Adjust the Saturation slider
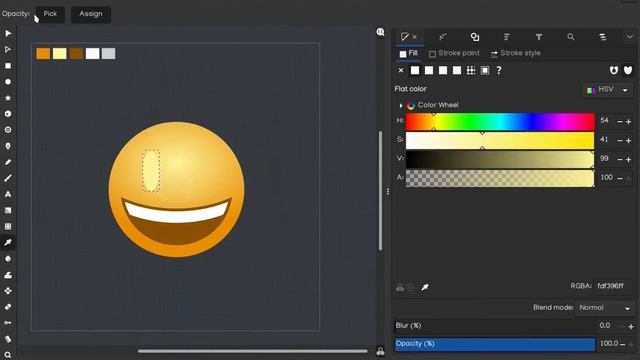640x360 pixels. coord(500,140)
